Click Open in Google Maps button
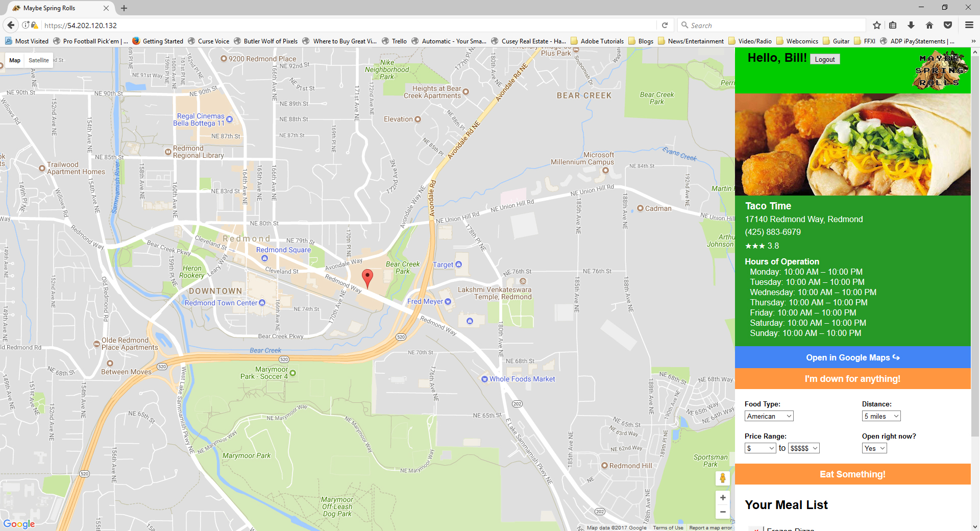This screenshot has width=980, height=531. tap(852, 357)
